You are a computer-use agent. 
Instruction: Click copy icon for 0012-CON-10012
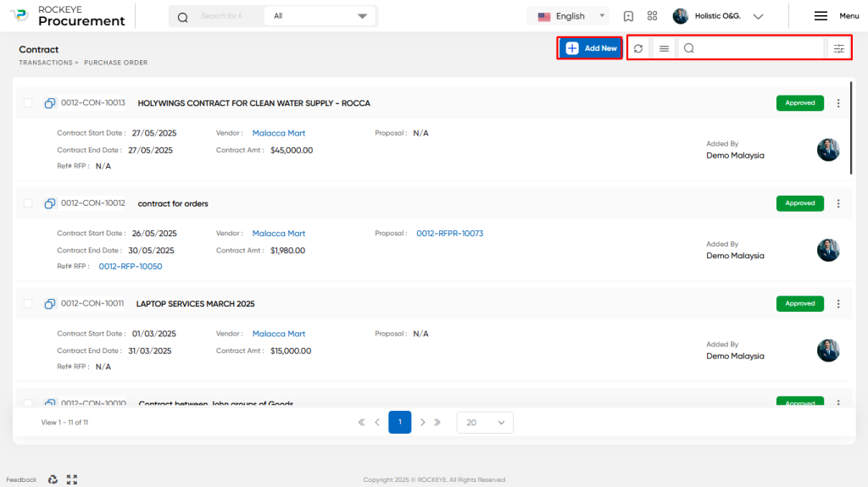click(50, 203)
